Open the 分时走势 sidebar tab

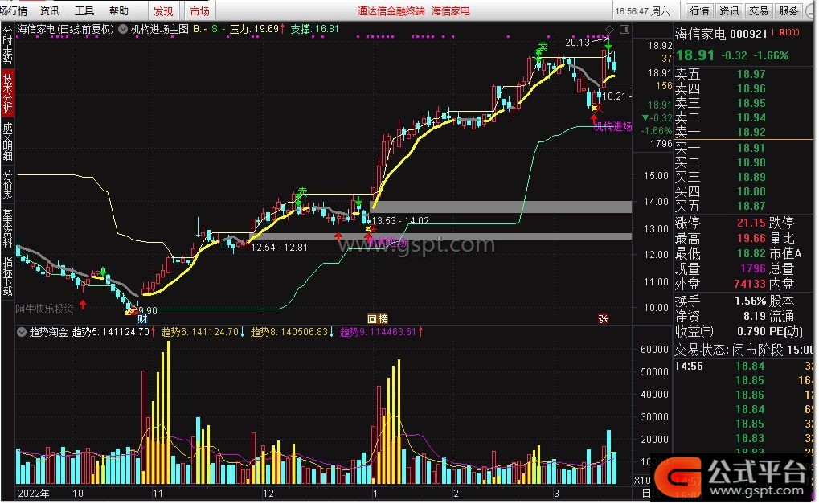click(x=7, y=47)
